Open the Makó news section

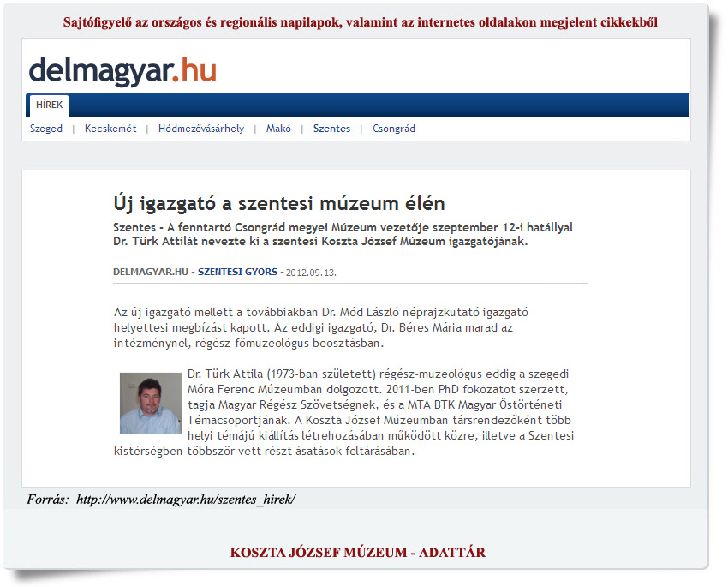278,129
